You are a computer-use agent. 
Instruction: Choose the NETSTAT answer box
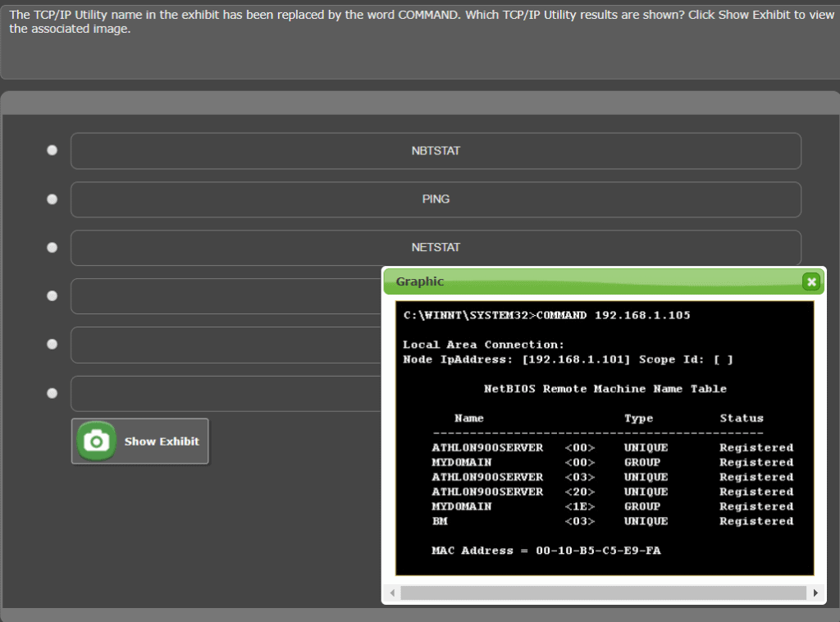pos(436,248)
